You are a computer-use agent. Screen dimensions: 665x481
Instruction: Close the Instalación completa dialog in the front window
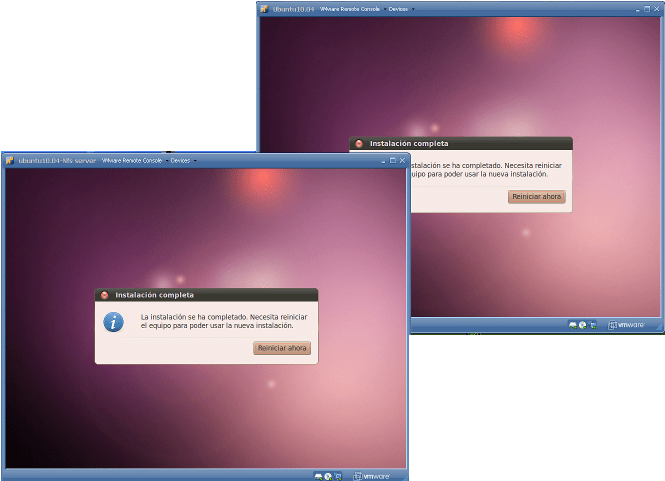(104, 295)
